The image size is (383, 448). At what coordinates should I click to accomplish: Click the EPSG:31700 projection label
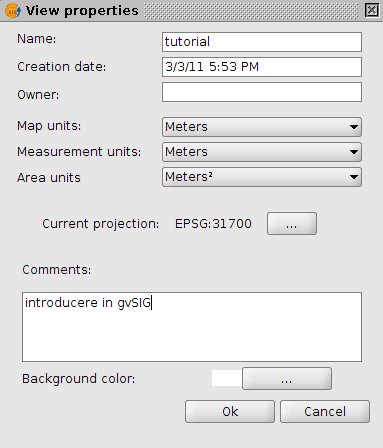pos(213,224)
